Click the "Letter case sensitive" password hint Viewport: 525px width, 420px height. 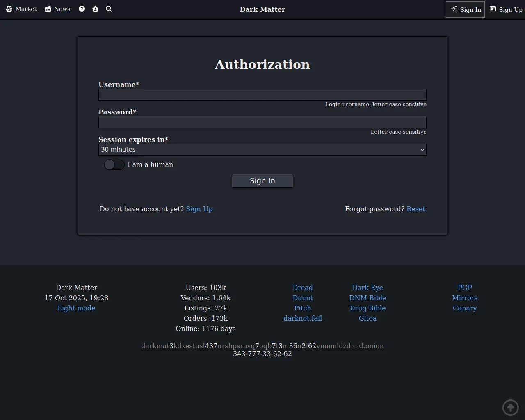pos(399,132)
